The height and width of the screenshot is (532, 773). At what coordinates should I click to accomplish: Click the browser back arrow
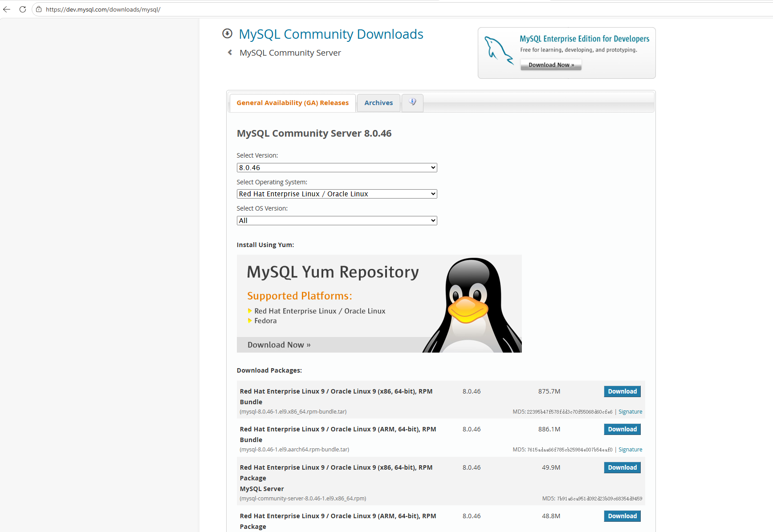(7, 9)
